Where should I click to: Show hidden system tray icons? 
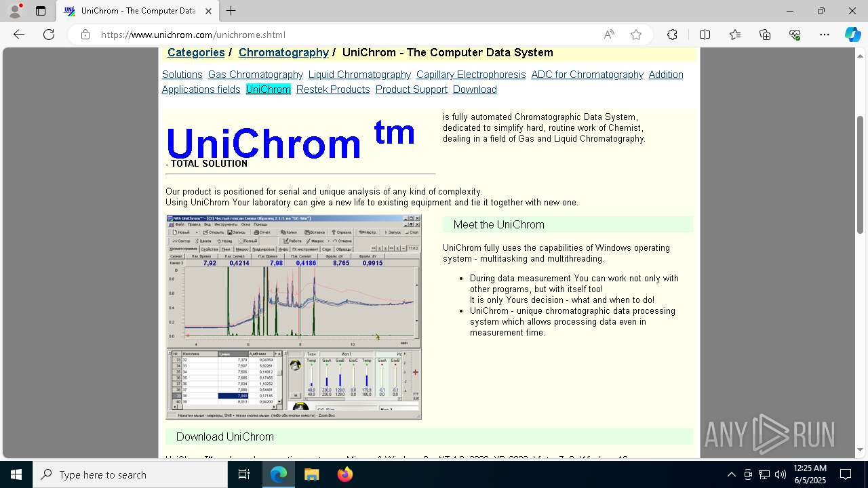731,474
